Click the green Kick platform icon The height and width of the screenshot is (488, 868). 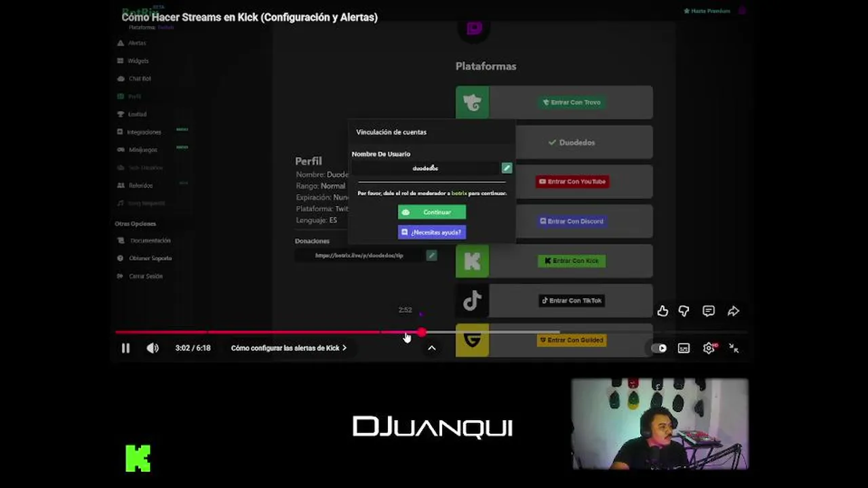472,261
